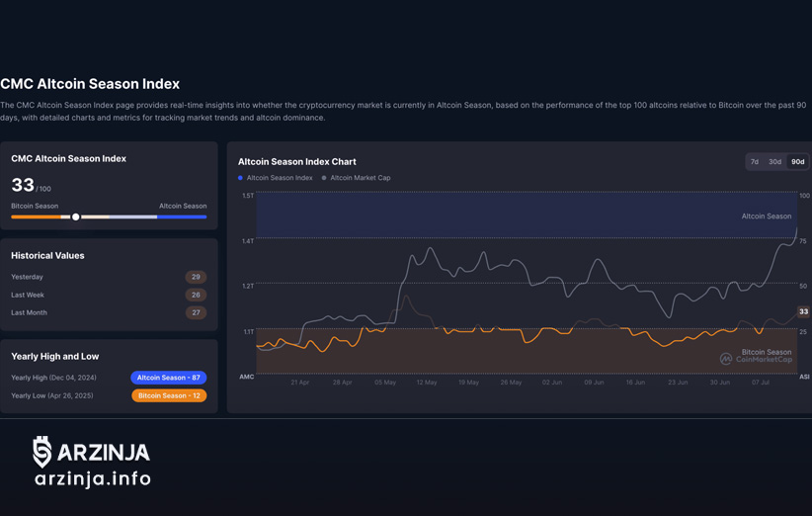
Task: Click the 21 Apr axis date
Action: 300,383
